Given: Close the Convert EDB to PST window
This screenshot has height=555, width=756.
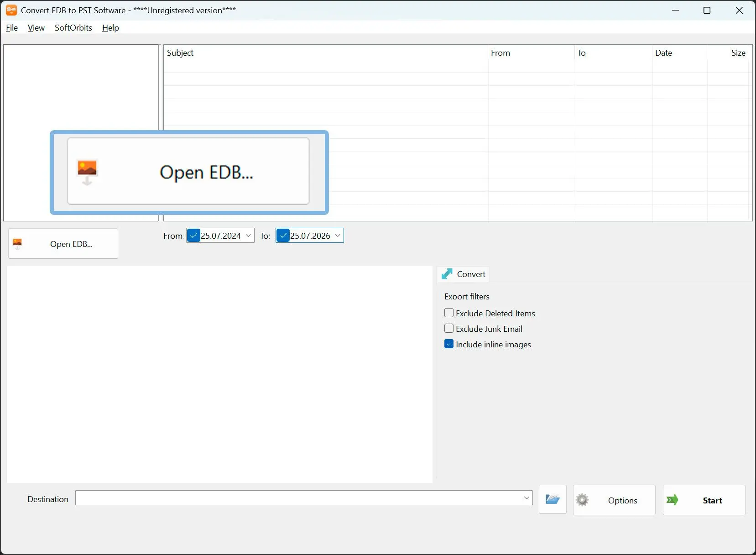Looking at the screenshot, I should point(739,10).
